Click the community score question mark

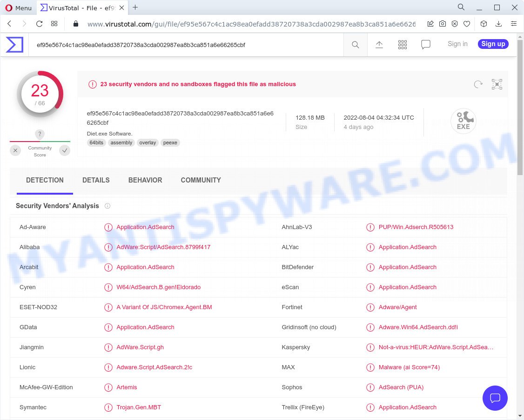[x=40, y=134]
